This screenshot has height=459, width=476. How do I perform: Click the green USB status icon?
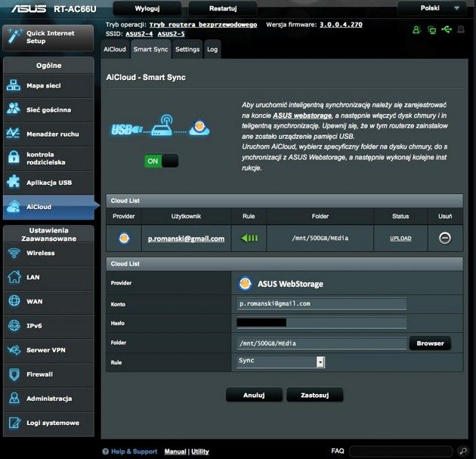tap(447, 29)
